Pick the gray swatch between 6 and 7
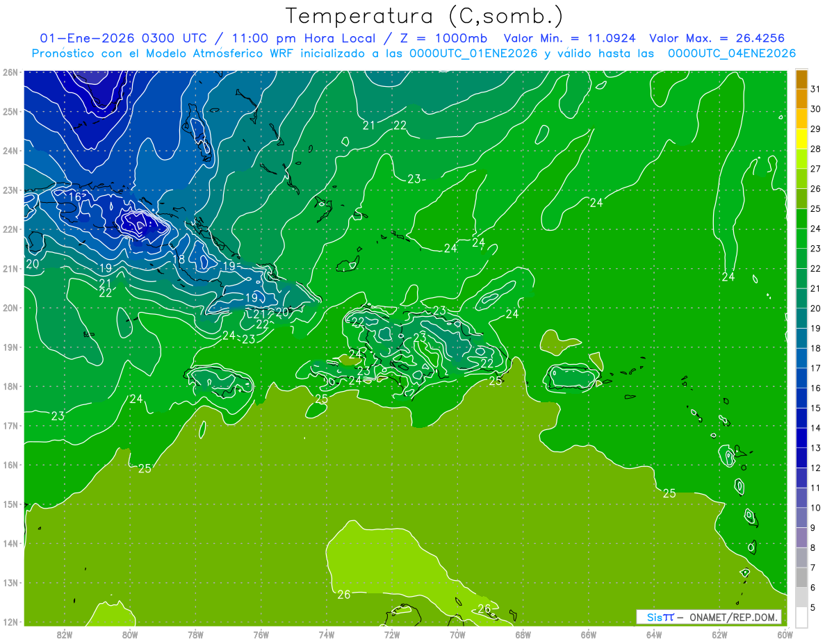The height and width of the screenshot is (644, 834). (801, 577)
